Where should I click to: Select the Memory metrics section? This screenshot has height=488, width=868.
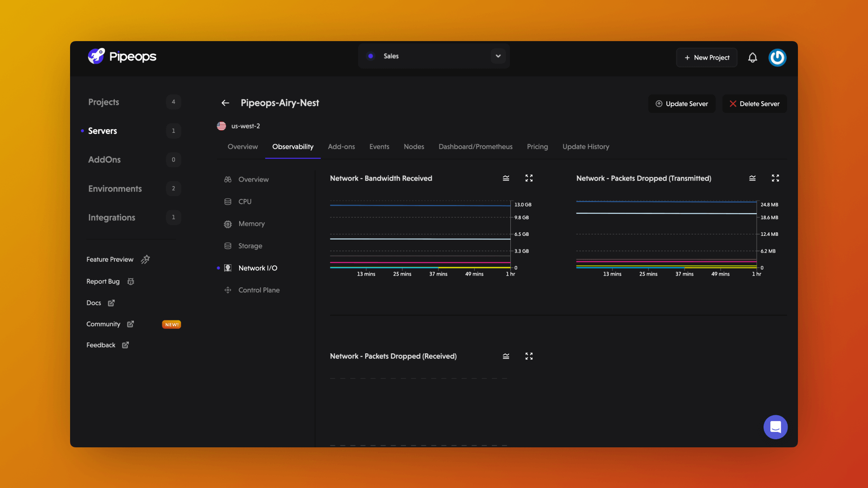252,224
